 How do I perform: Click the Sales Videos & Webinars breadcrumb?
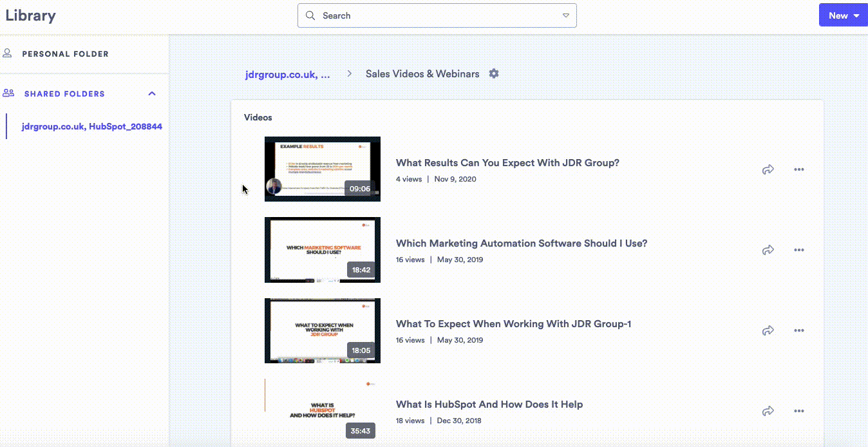tap(422, 74)
